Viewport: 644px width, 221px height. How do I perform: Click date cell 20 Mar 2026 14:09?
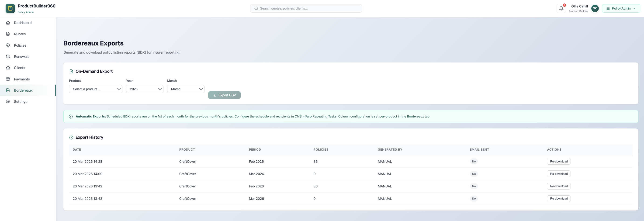point(87,174)
